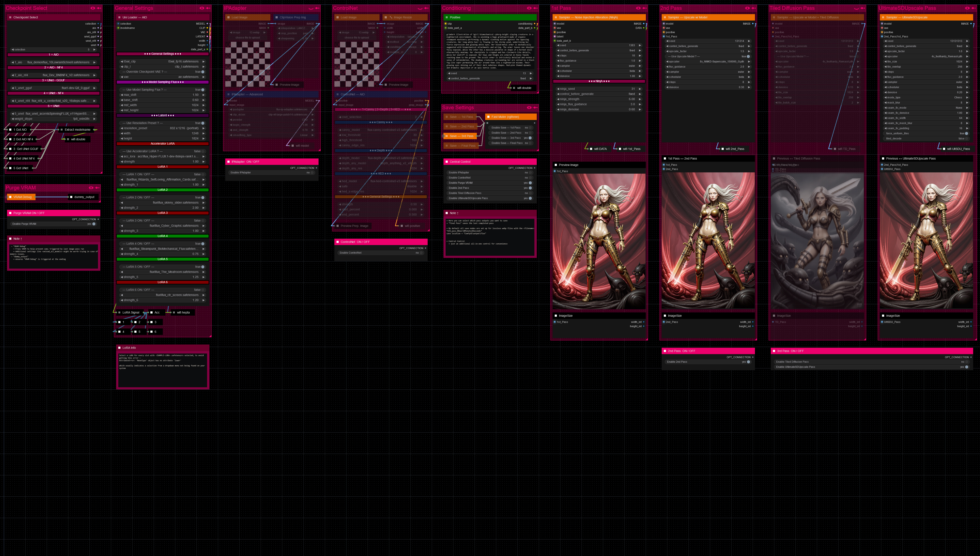Toggle Enable Save — 3rd Pass switch

pos(530,138)
